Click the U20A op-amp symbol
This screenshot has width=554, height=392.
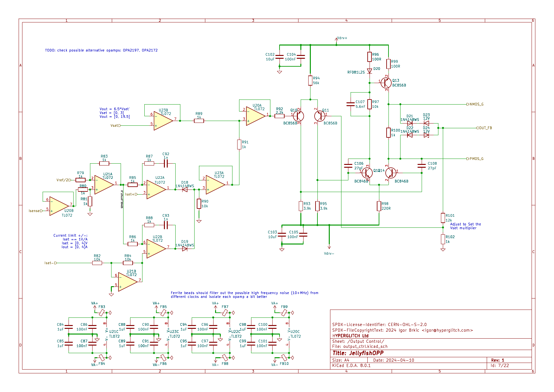click(256, 116)
